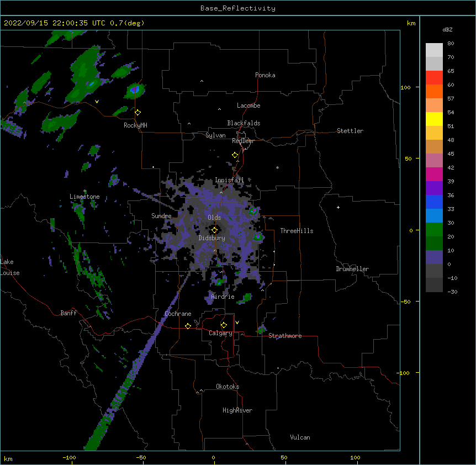Click the yellow diamond marker below Cochrane
The width and height of the screenshot is (476, 465).
[188, 326]
